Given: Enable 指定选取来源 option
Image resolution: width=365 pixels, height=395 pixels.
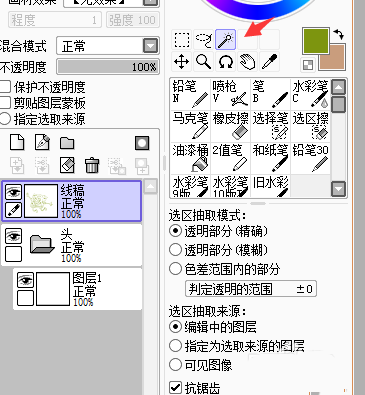Looking at the screenshot, I should [x=5, y=119].
